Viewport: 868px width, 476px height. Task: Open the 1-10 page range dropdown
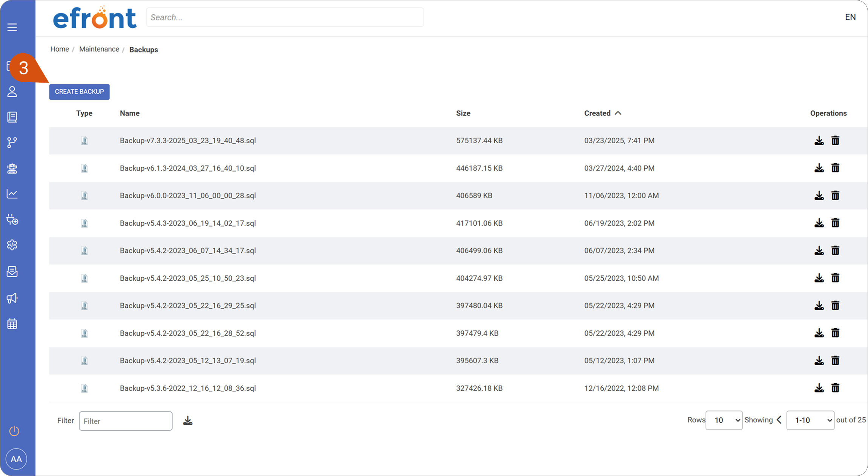[810, 420]
